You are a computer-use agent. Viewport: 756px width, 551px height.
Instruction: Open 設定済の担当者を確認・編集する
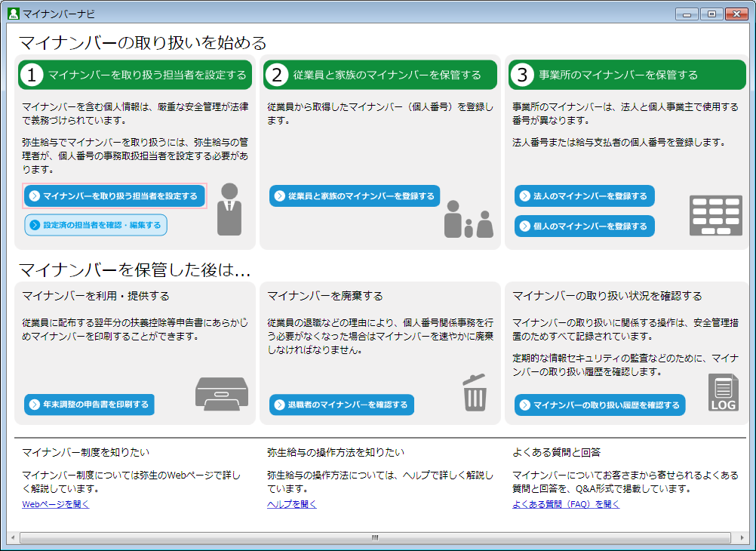[x=96, y=225]
